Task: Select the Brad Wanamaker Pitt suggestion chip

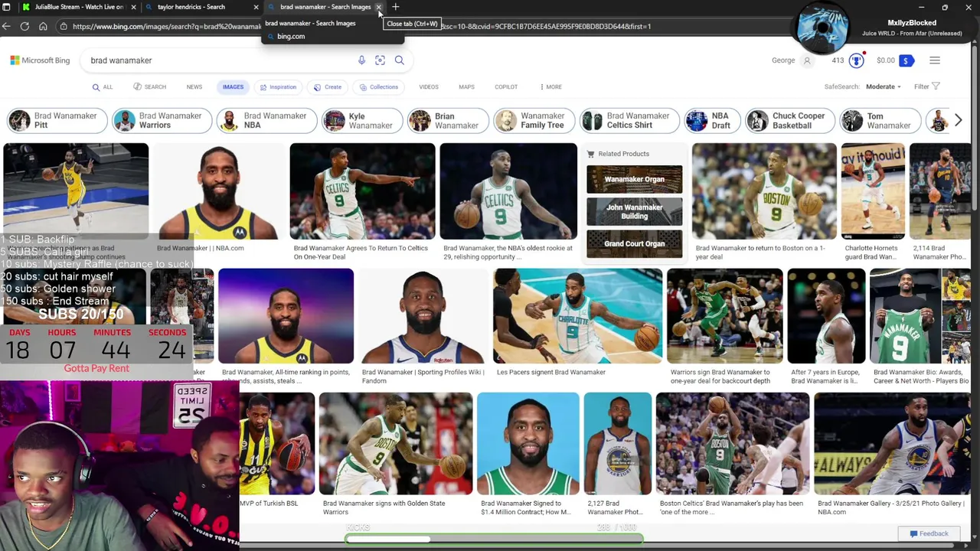Action: (x=56, y=121)
